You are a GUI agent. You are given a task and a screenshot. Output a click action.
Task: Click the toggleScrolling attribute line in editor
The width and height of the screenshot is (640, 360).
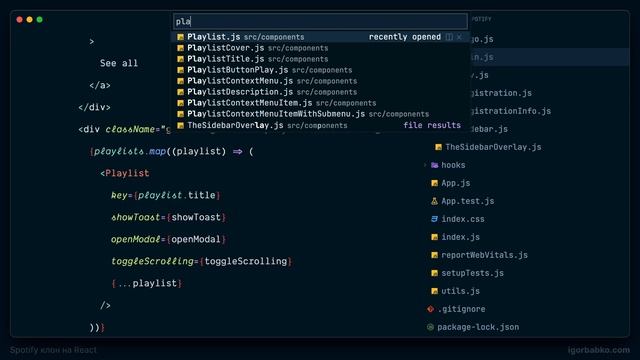point(202,261)
